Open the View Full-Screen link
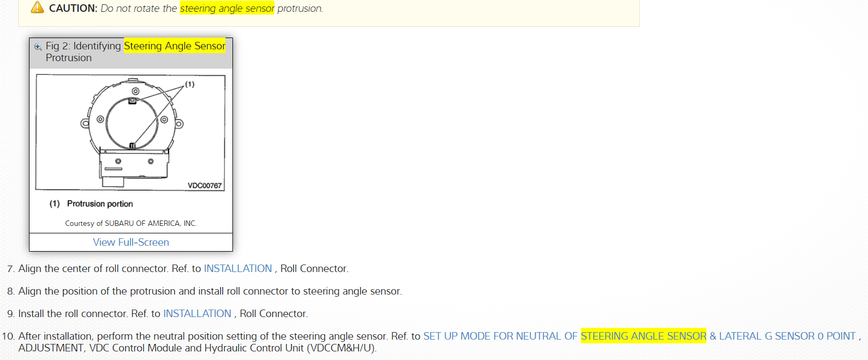The image size is (868, 360). pyautogui.click(x=131, y=243)
